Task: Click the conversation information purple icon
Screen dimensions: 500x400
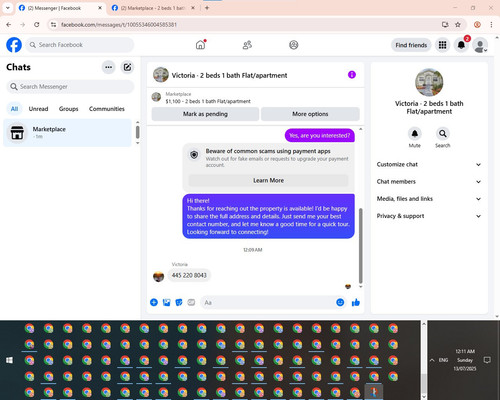Action: click(352, 75)
